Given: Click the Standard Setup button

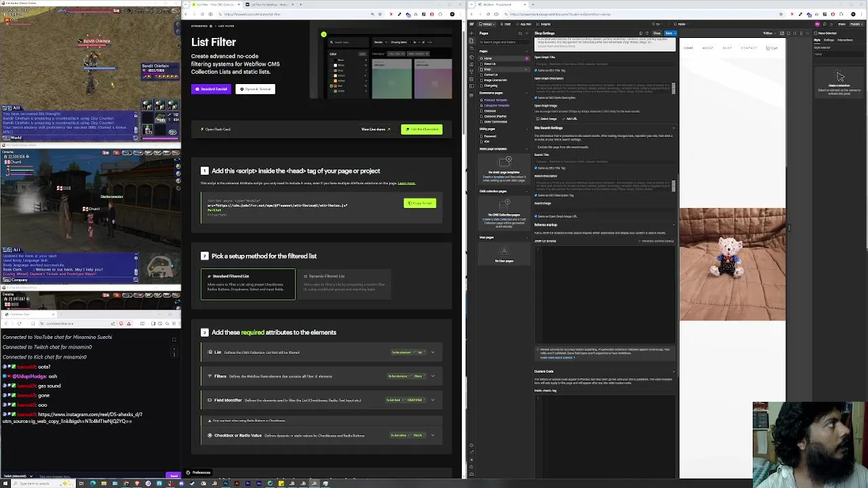Looking at the screenshot, I should (211, 89).
